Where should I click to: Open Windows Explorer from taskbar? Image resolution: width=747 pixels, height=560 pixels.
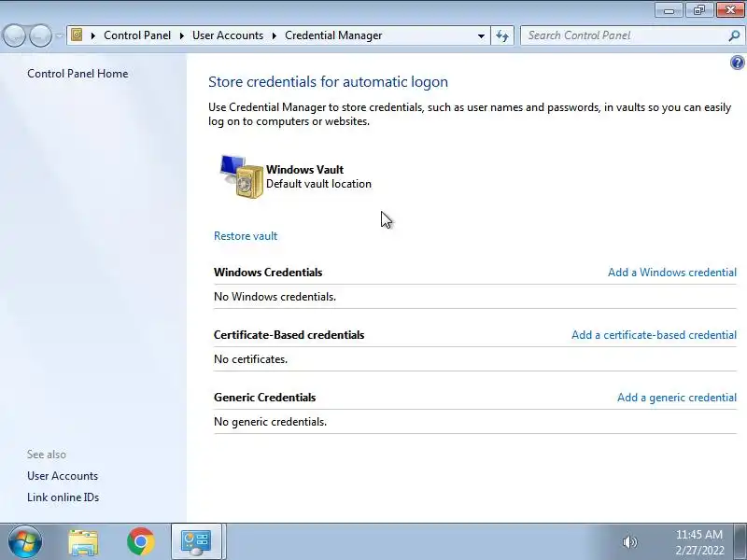(83, 542)
